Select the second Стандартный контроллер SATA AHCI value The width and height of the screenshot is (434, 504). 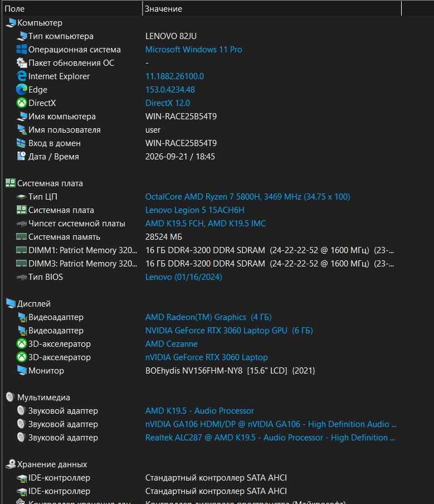point(216,491)
